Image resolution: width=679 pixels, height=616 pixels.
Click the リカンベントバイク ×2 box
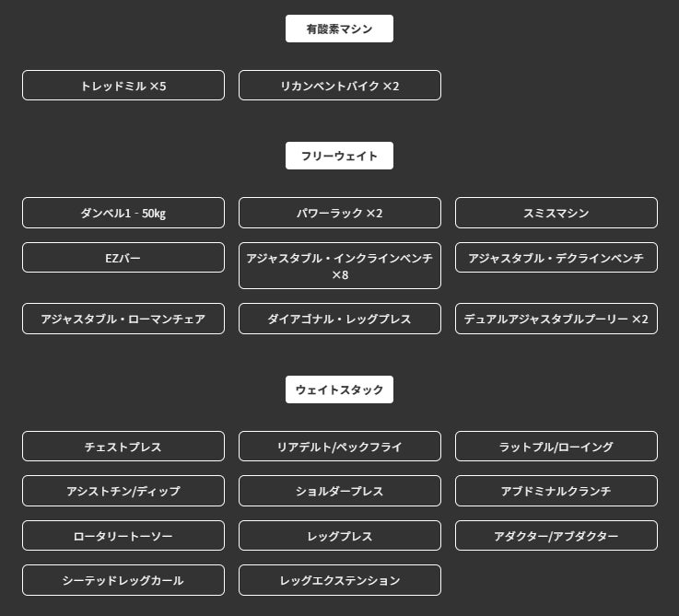coord(340,86)
